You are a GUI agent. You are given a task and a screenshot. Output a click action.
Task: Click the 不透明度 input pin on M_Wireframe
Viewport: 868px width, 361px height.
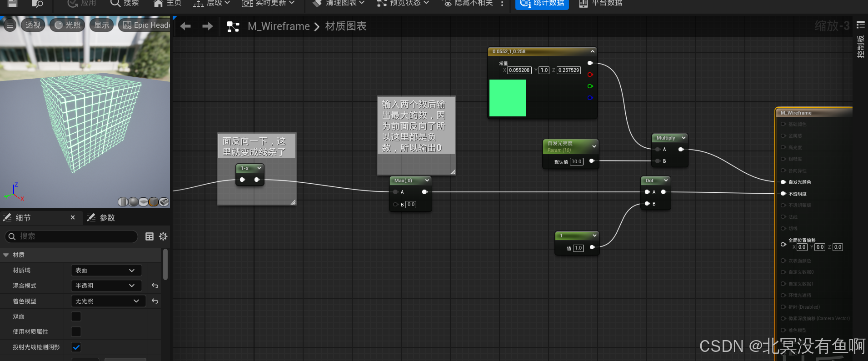click(783, 194)
